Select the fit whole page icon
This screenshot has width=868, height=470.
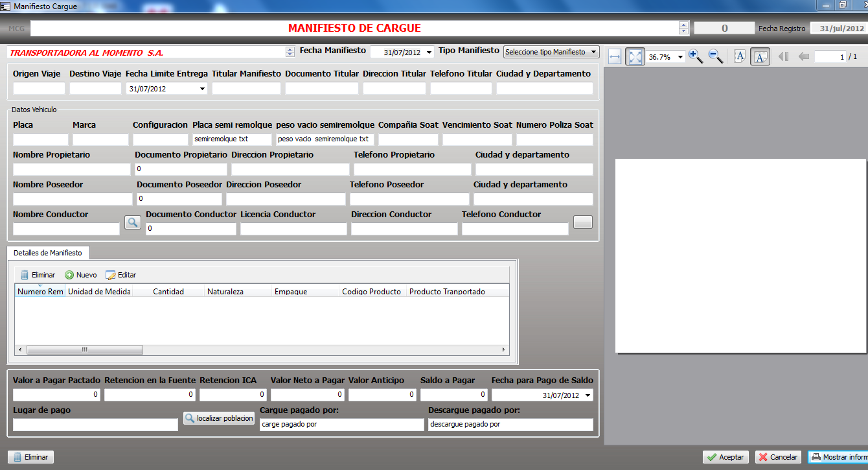(635, 57)
